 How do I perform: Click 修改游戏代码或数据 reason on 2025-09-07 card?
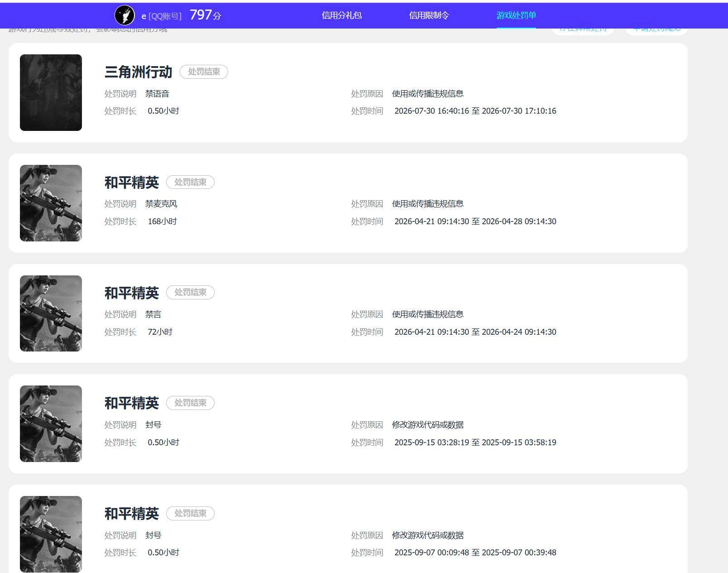pos(428,535)
